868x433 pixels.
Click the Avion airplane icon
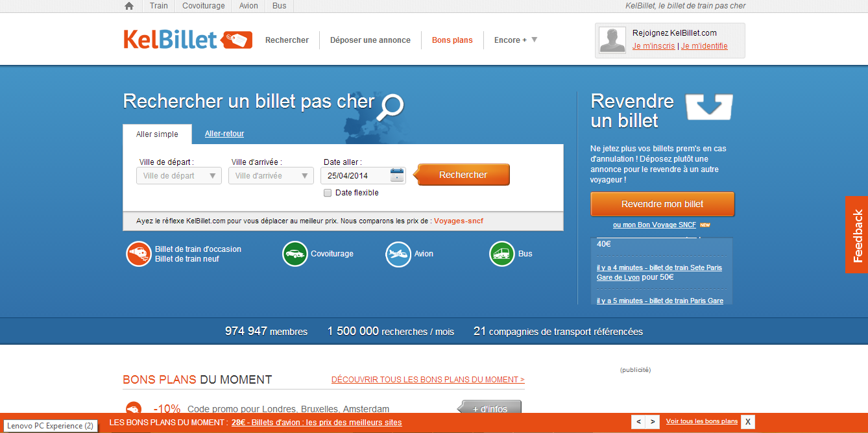tap(398, 254)
